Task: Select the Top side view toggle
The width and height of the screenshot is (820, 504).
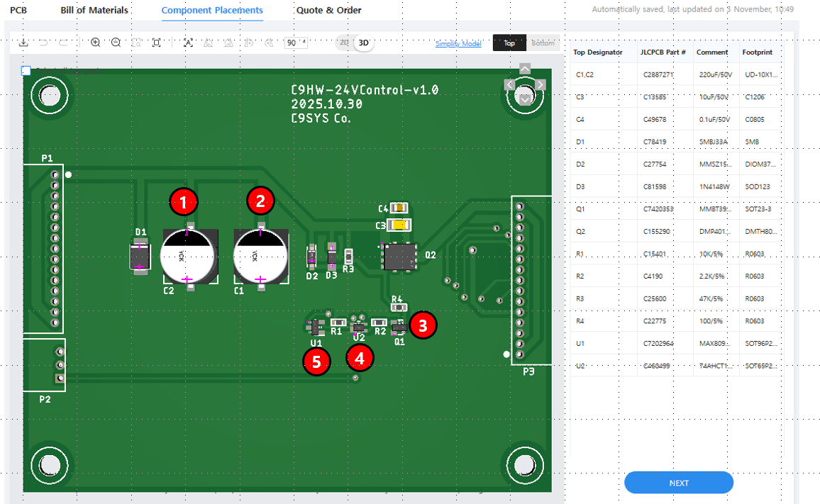Action: 509,43
